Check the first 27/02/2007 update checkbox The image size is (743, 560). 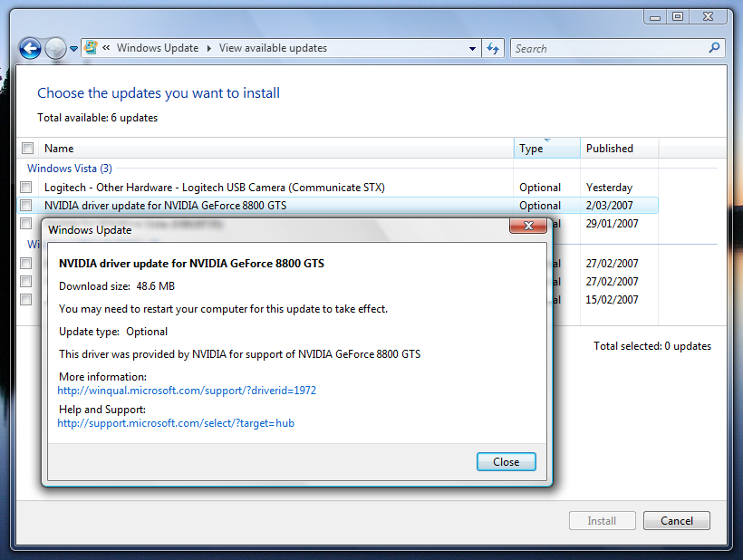26,263
